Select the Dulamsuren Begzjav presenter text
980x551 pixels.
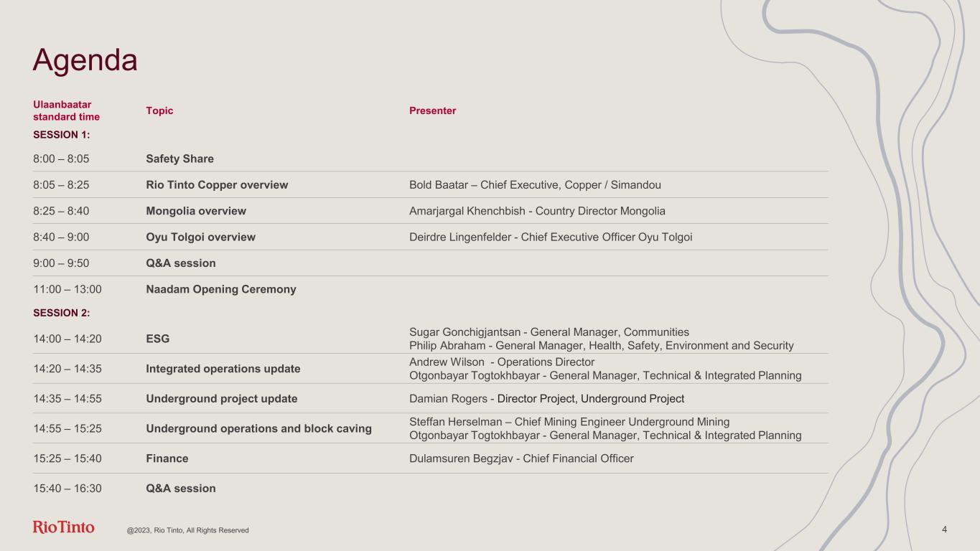[x=521, y=458]
